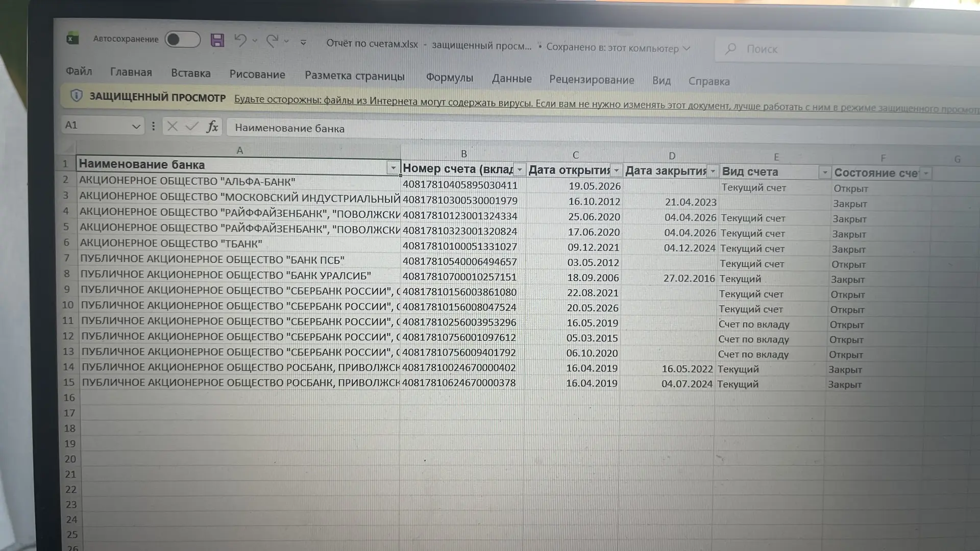The width and height of the screenshot is (980, 551).
Task: Select the 'БАНК УРАЛСИБ' cell in row 8
Action: pyautogui.click(x=239, y=275)
